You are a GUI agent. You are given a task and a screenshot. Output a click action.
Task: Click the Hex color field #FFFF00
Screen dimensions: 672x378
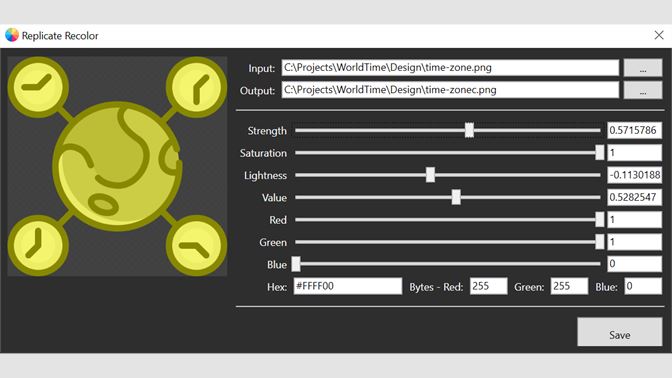tap(348, 286)
